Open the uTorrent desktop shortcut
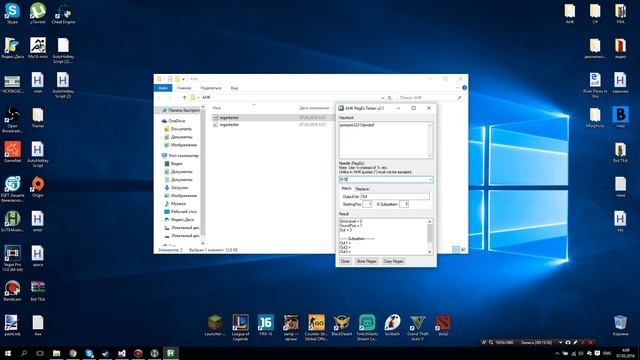This screenshot has width=640, height=360. [x=38, y=12]
